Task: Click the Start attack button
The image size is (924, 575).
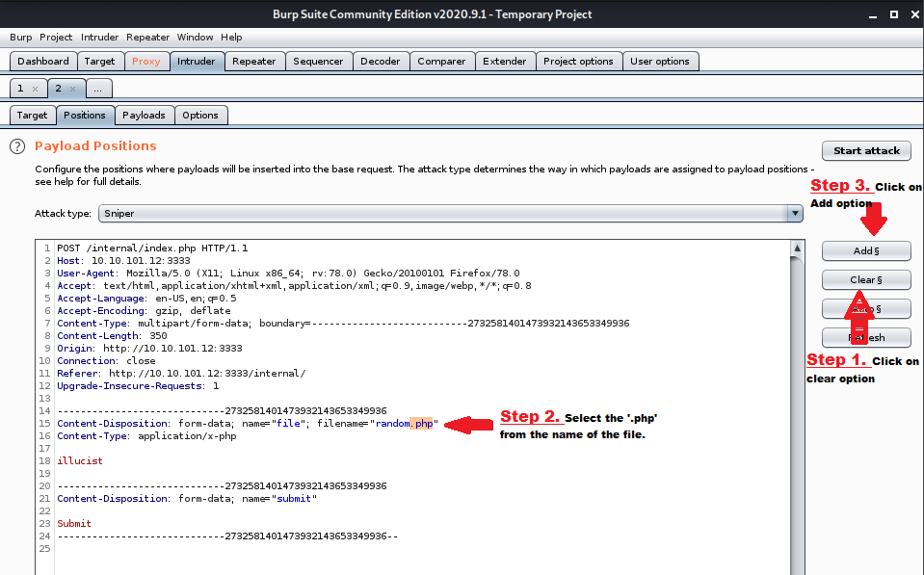Action: 866,151
